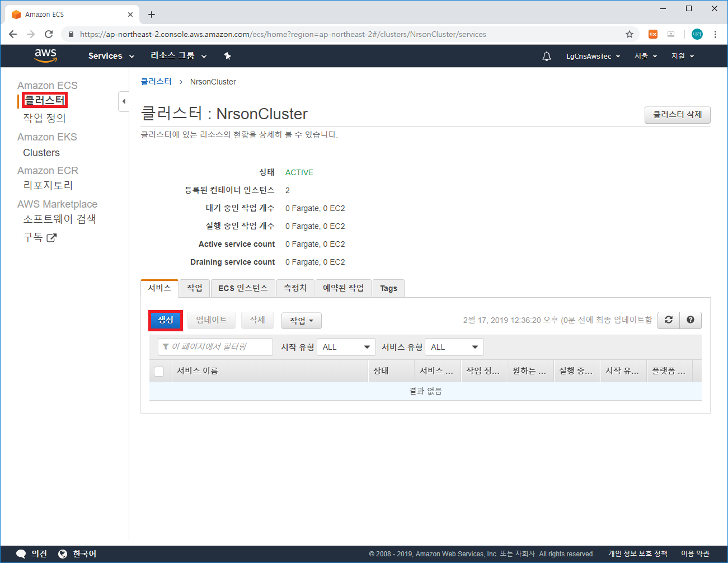
Task: Open Chrome three-dot menu
Action: 715,34
